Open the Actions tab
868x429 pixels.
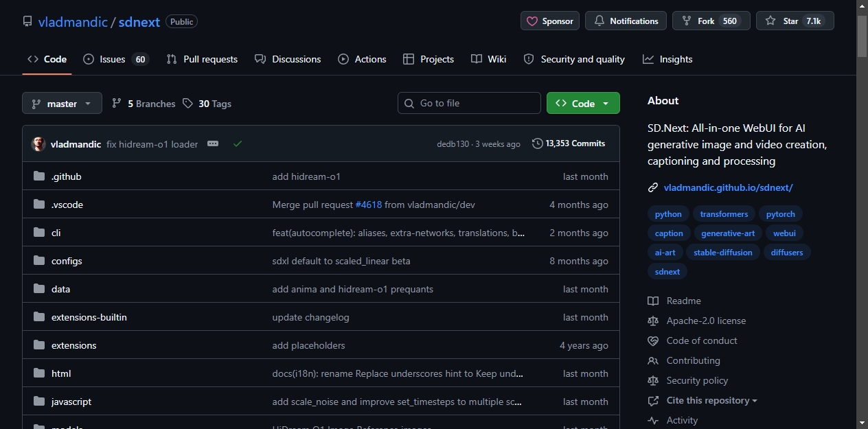362,59
